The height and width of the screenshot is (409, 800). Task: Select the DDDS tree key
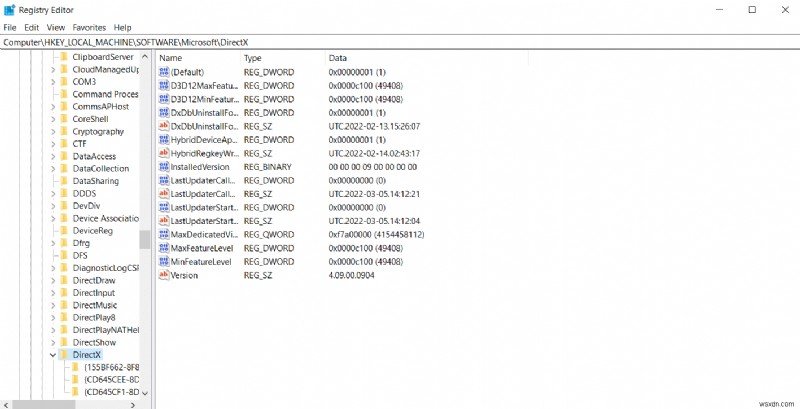click(84, 193)
